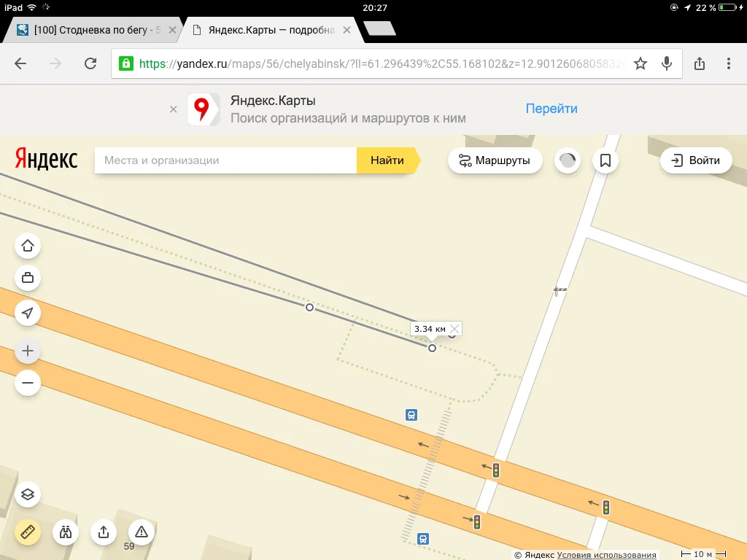Locate my position with the arrow icon
Screen dimensions: 747x560
pos(28,313)
